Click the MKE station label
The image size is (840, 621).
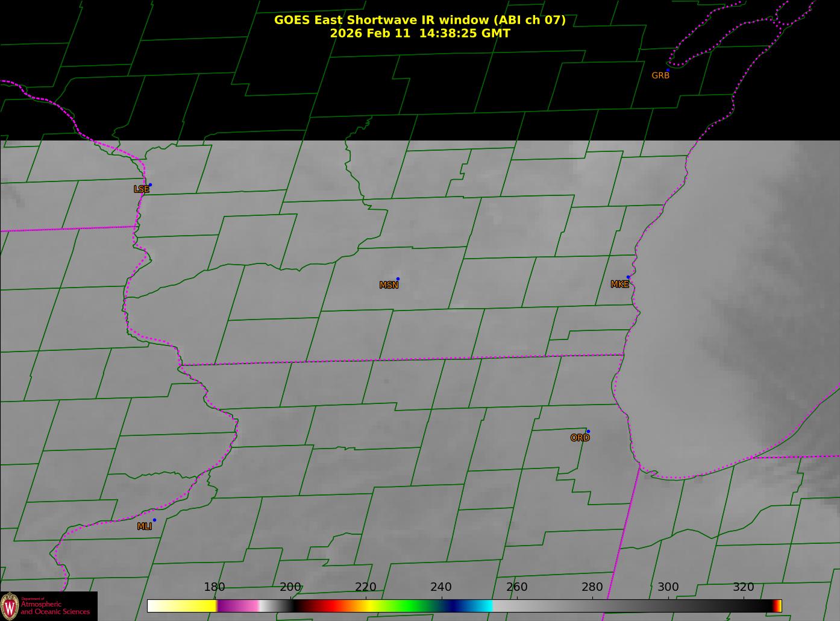point(619,284)
